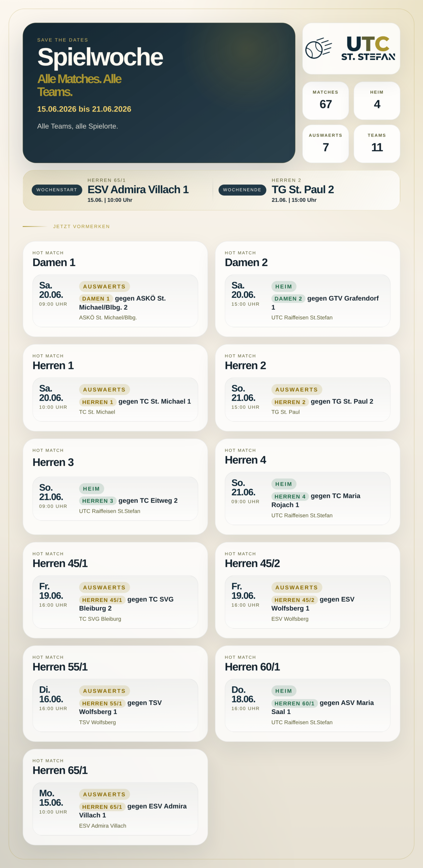Click the Wochenende badge
The height and width of the screenshot is (868, 423).
242,190
